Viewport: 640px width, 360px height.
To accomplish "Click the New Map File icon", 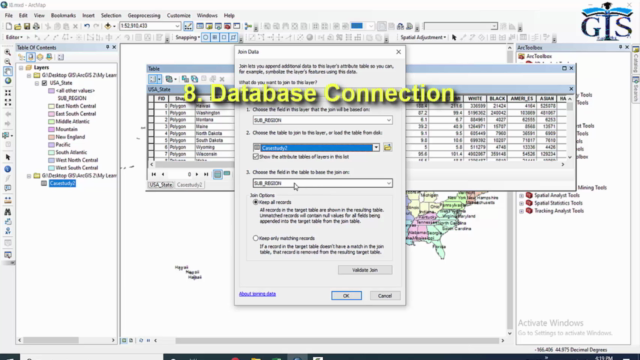I will [9, 26].
